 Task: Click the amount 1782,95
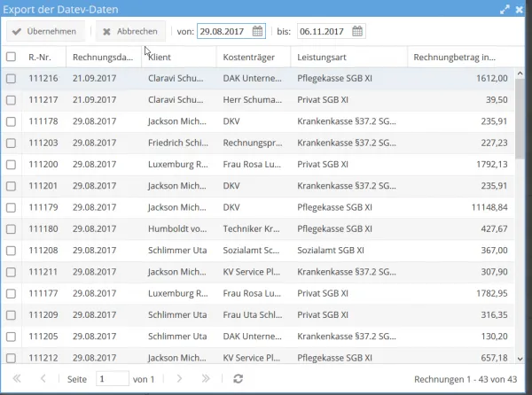(491, 293)
